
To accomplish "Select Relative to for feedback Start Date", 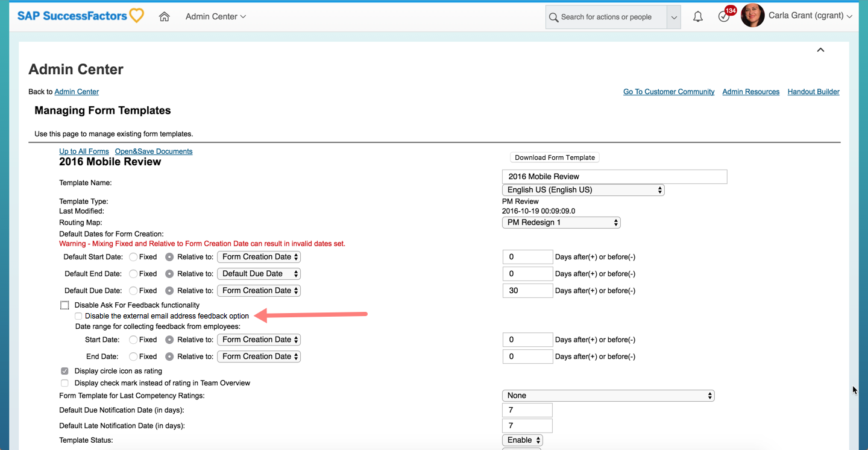I will coord(169,340).
